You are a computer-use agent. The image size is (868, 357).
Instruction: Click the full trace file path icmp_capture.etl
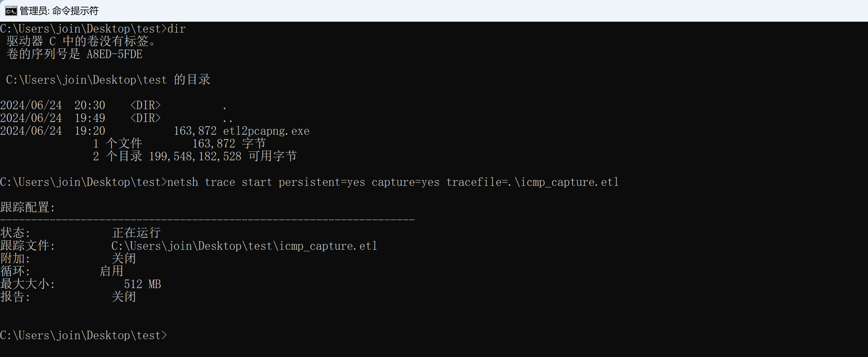244,246
